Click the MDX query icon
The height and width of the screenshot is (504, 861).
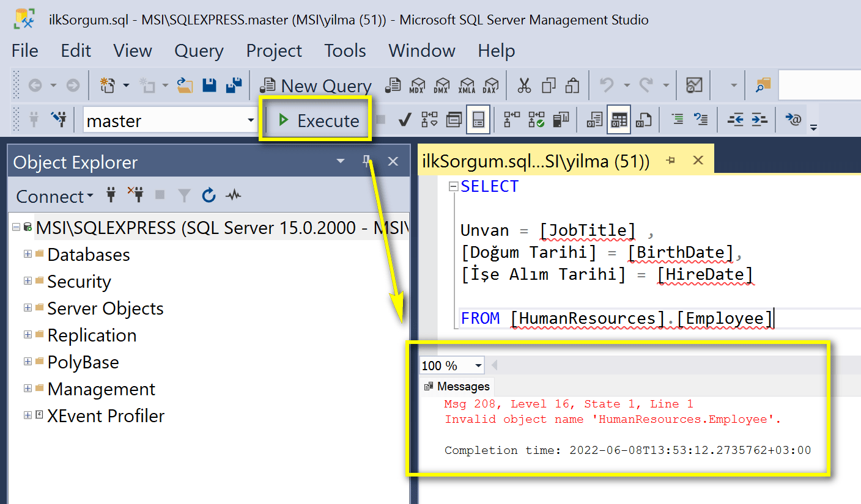click(x=418, y=86)
